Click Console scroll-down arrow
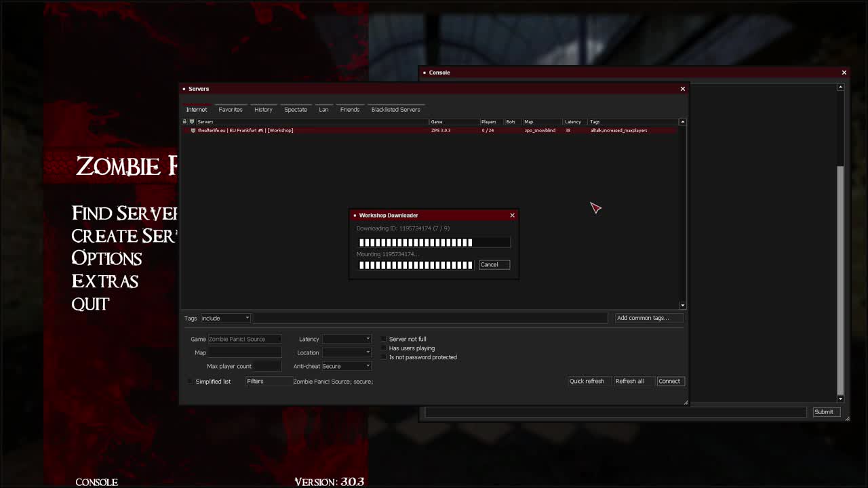The height and width of the screenshot is (488, 868). point(840,399)
